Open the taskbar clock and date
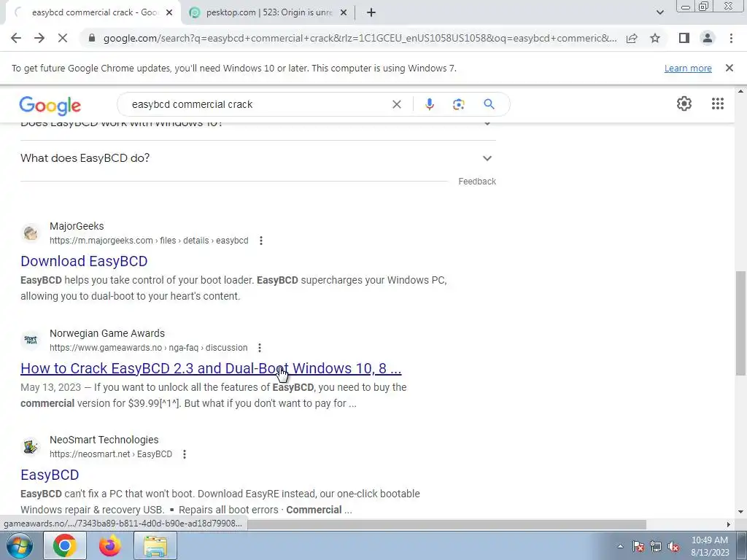 [710, 546]
